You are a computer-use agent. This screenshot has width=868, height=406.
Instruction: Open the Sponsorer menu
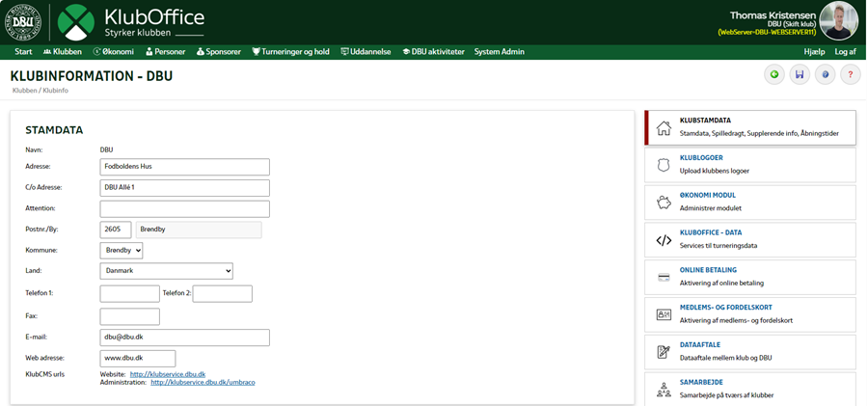coord(218,51)
